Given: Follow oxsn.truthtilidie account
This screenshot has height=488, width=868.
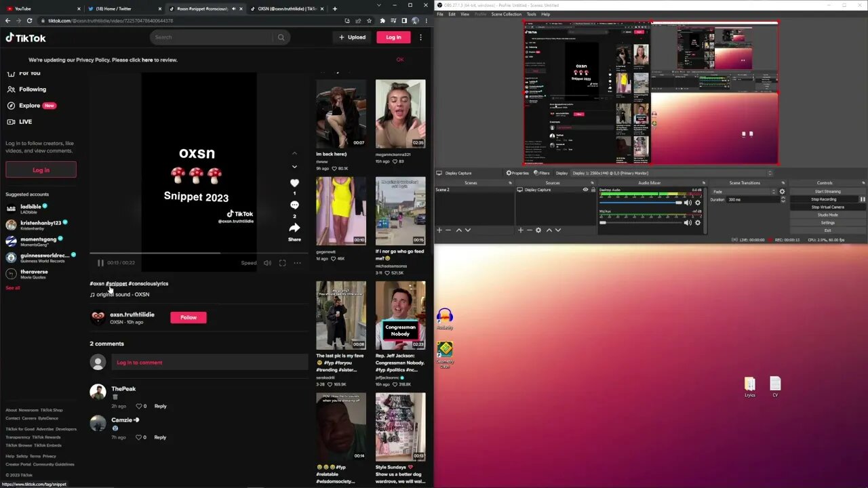Looking at the screenshot, I should coord(189,317).
